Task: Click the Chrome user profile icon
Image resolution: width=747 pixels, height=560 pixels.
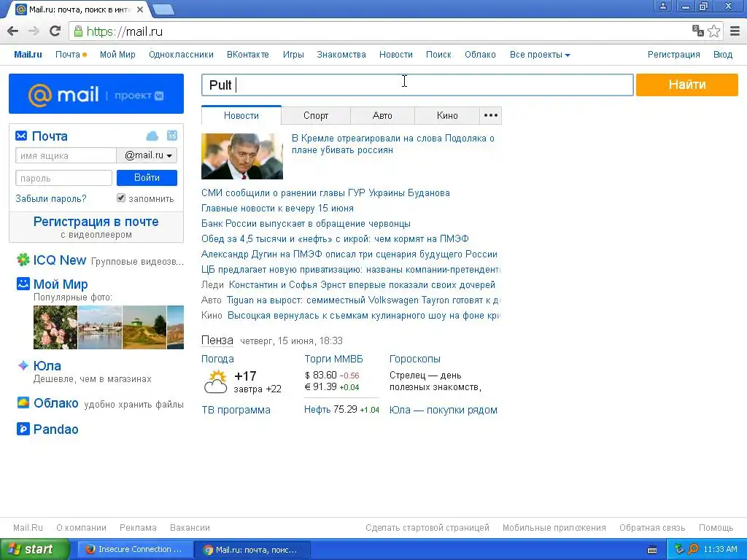Action: coord(662,6)
